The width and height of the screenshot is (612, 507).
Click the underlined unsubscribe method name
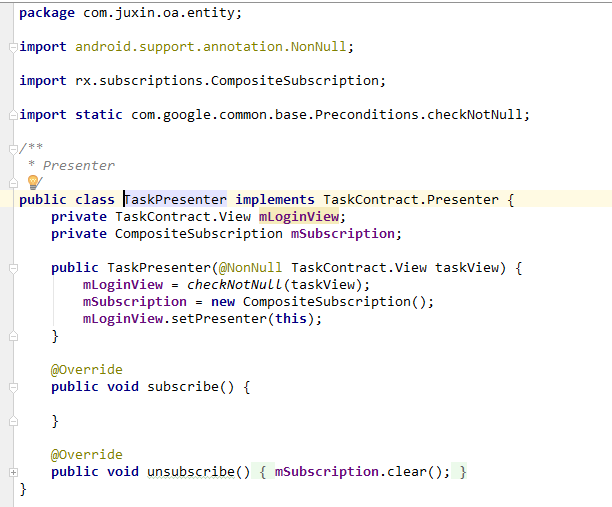click(191, 472)
